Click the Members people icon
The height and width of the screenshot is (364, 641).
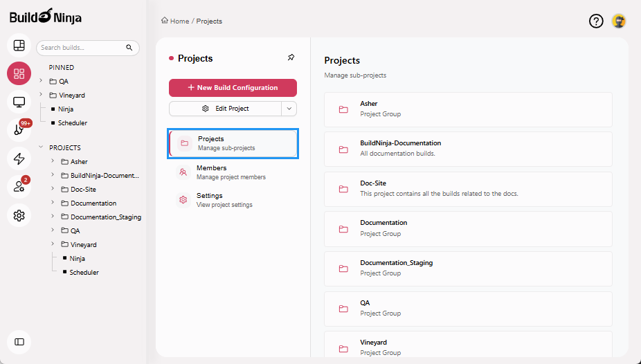click(x=183, y=172)
